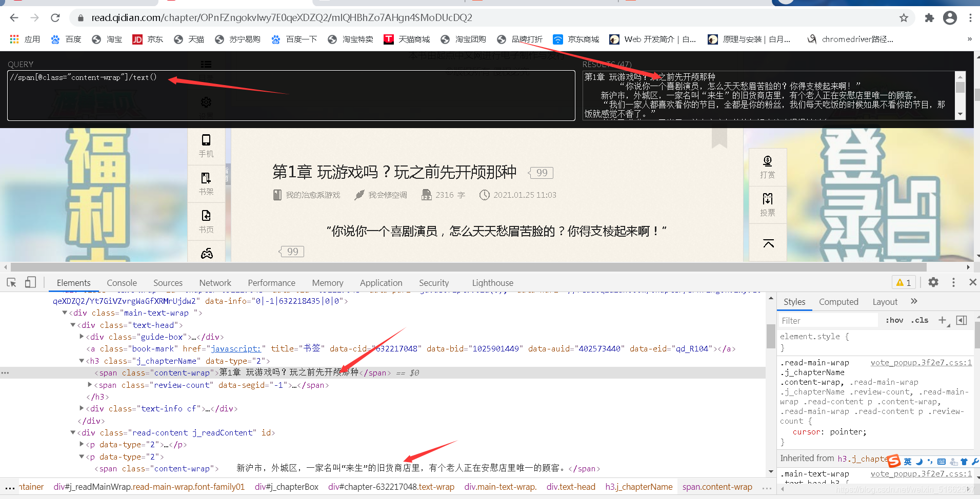980x499 pixels.
Task: Open the Chrome extensions puzzle icon
Action: (x=929, y=18)
